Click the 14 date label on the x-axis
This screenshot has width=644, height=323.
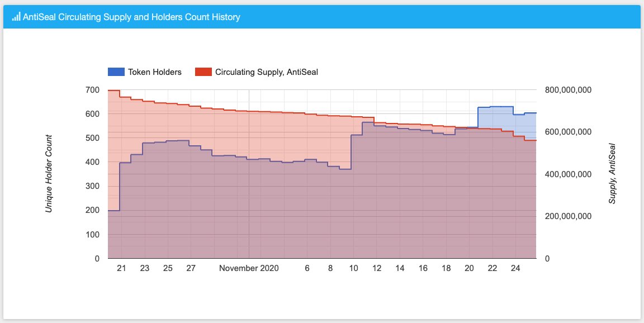click(400, 268)
